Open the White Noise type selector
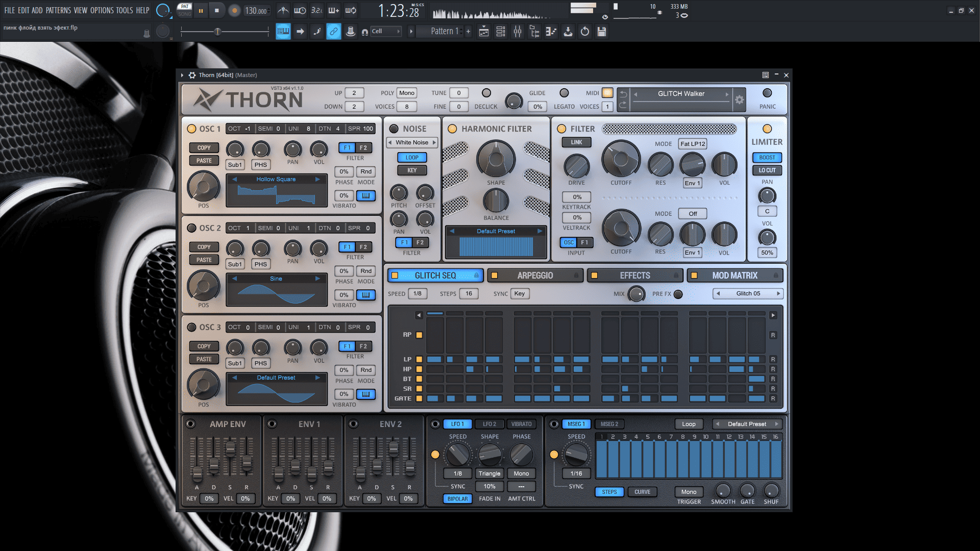The height and width of the screenshot is (551, 980). click(412, 143)
